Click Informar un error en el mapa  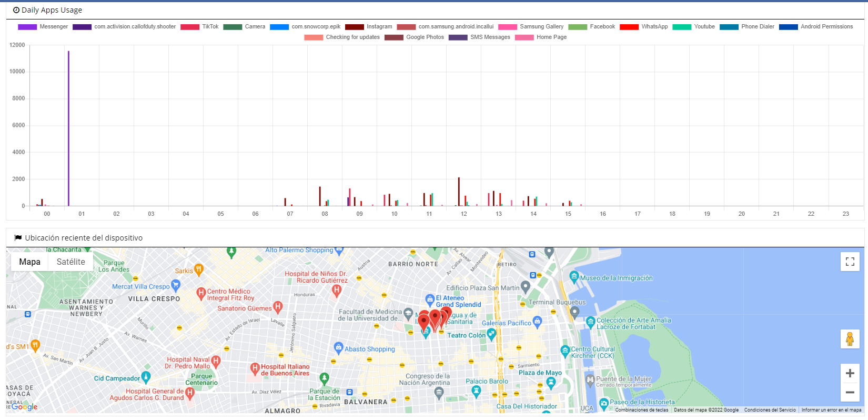pos(831,410)
